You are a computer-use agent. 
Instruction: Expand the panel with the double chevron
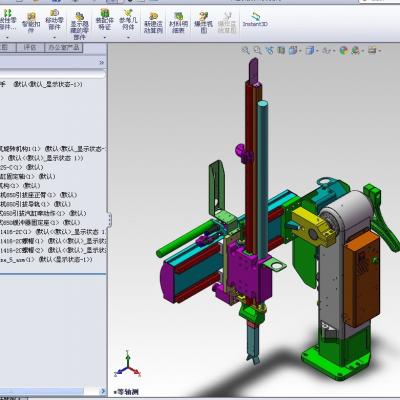tap(102, 62)
